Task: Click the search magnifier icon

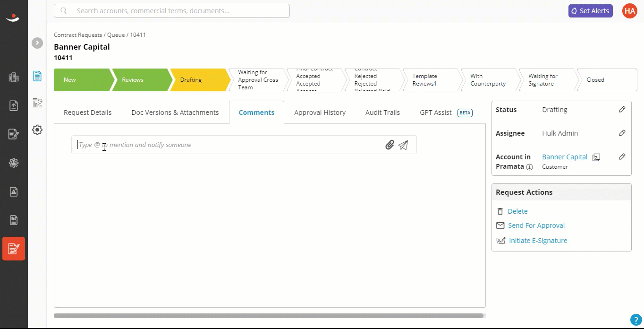Action: click(x=64, y=11)
